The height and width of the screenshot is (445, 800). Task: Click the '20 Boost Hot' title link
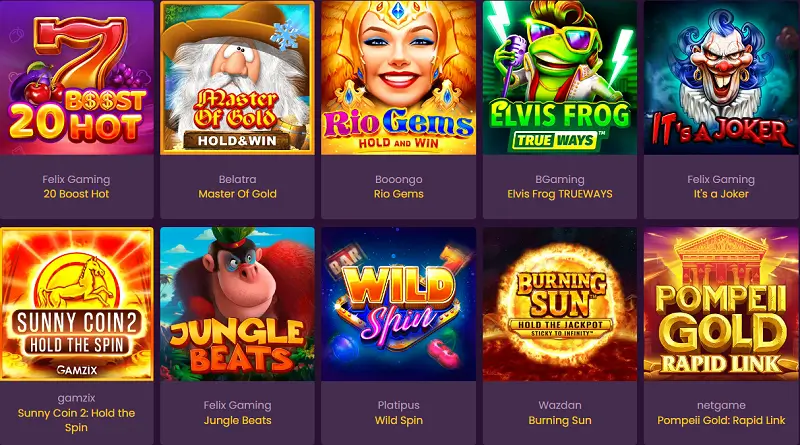click(77, 194)
